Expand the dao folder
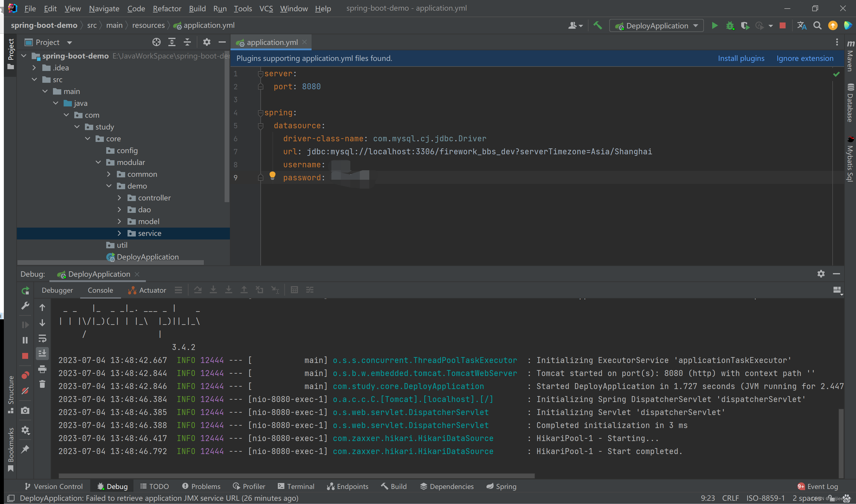Screen dimensions: 856x504 119,210
